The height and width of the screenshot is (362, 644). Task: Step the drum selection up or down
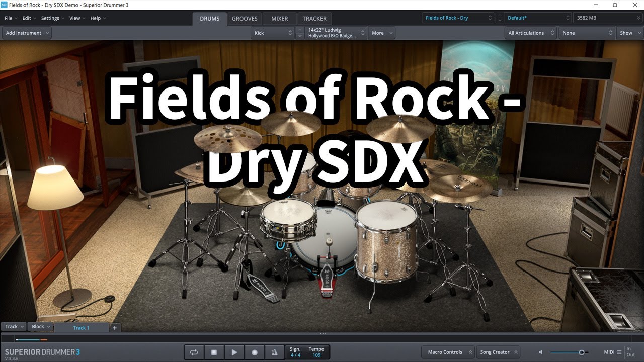coord(300,33)
